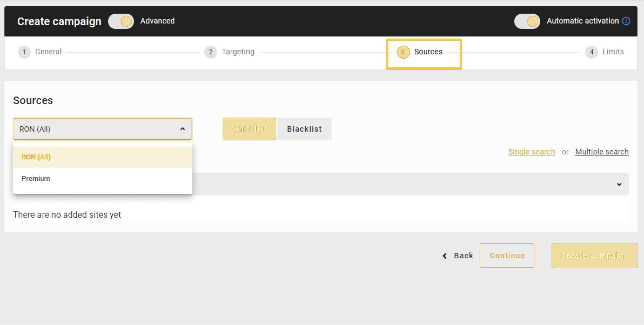Screen dimensions: 644x325
Task: Choose Premium from the sources list
Action: pos(36,178)
